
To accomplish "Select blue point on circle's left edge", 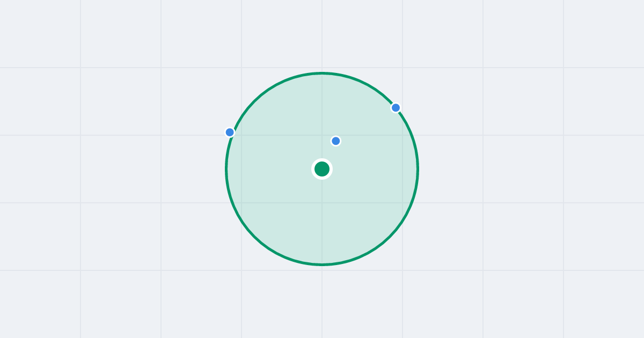I will click(230, 132).
